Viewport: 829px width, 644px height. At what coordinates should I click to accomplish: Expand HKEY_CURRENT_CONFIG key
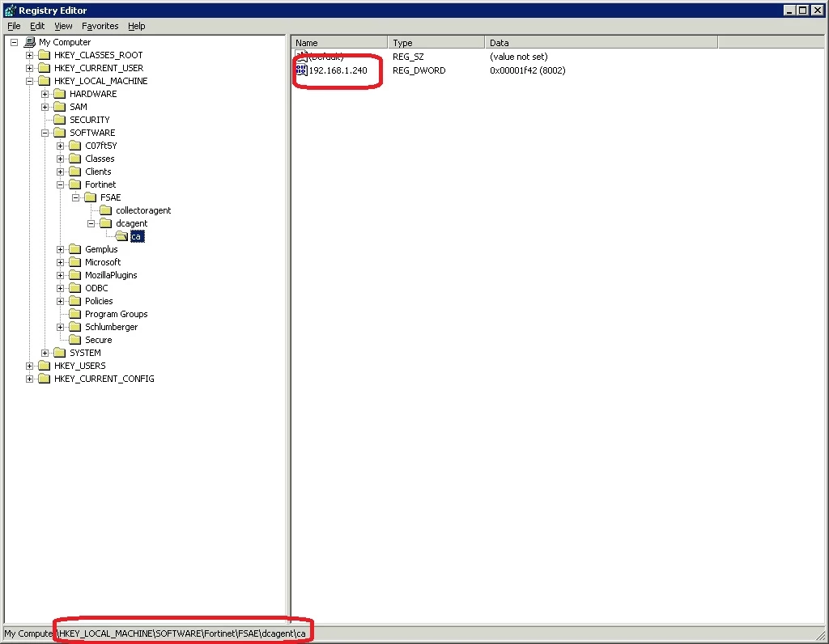[x=30, y=379]
